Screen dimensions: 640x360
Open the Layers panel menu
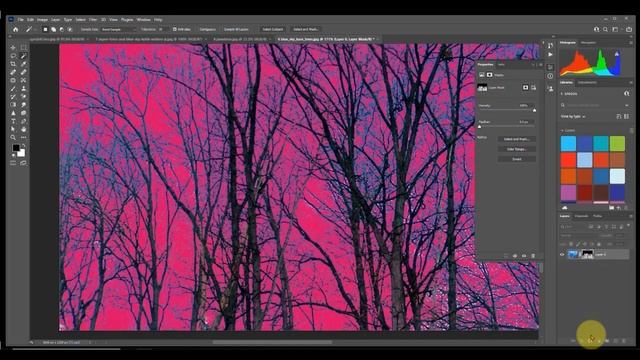(x=631, y=216)
